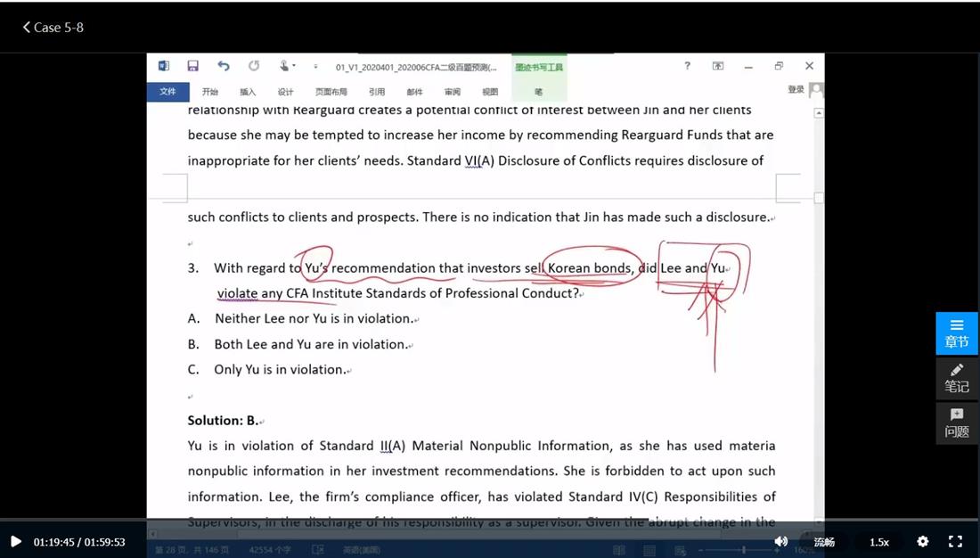This screenshot has width=980, height=558.
Task: Click the document title in Word title bar
Action: tap(416, 67)
